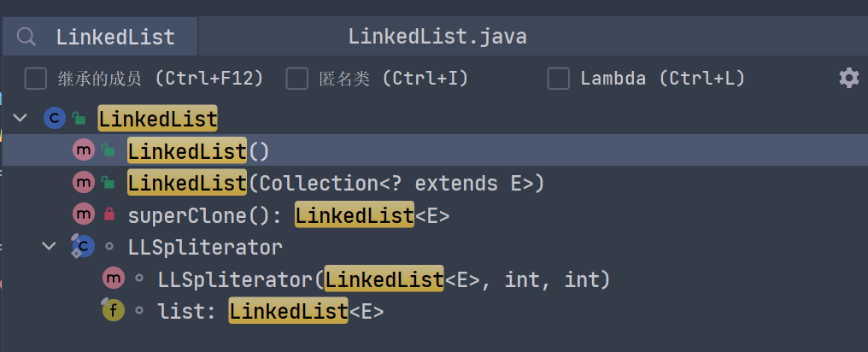Image resolution: width=868 pixels, height=352 pixels.
Task: Open the settings gear icon
Action: coord(848,79)
